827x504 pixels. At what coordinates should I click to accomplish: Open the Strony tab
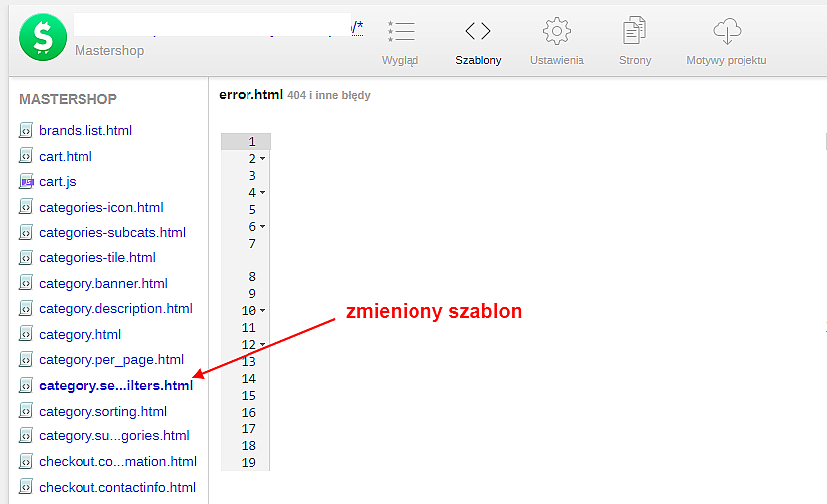tap(635, 60)
